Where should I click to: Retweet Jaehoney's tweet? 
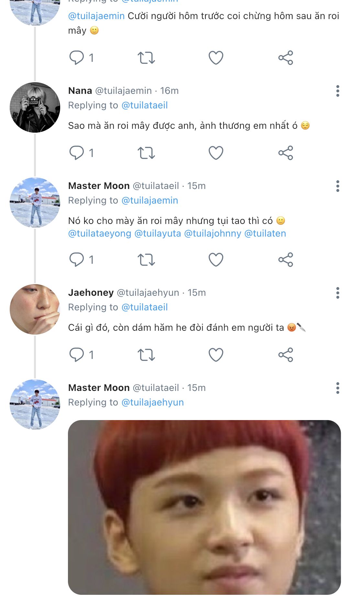[x=146, y=355]
